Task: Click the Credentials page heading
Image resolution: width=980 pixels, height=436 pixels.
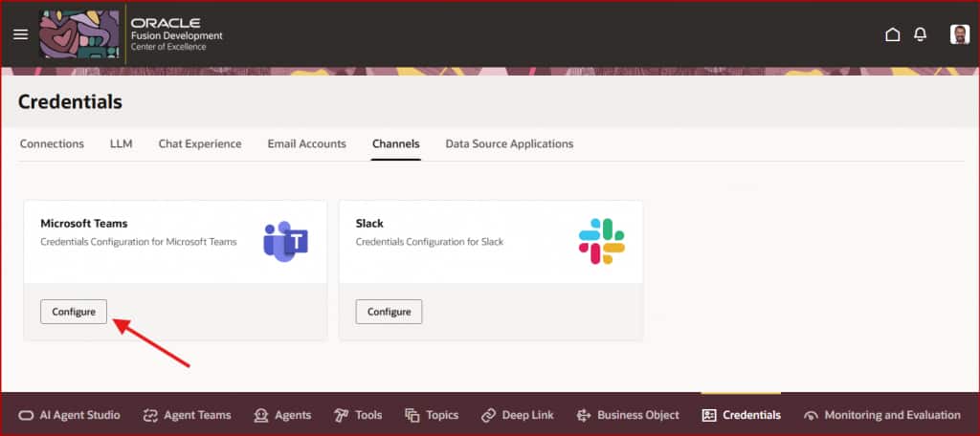Action: 70,101
